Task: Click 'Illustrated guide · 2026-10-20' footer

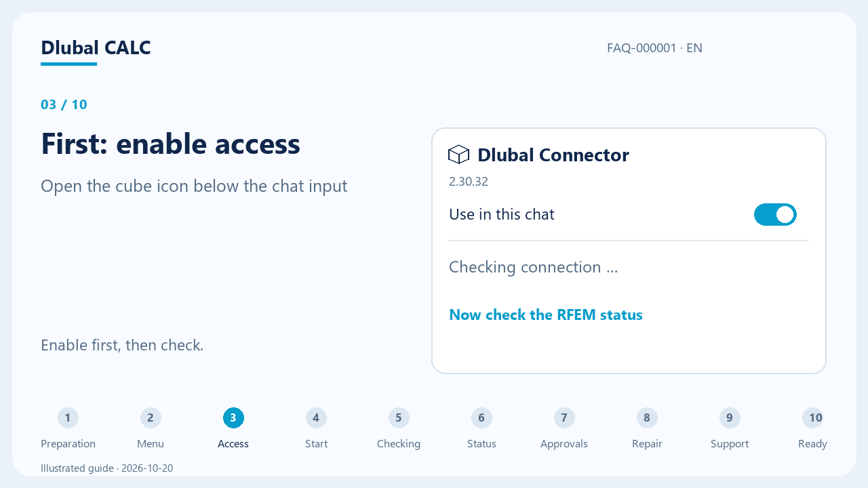Action: pyautogui.click(x=106, y=468)
